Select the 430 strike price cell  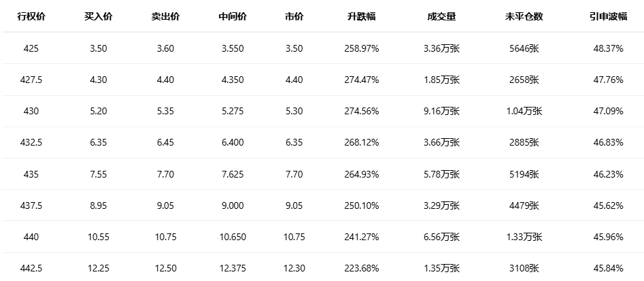click(x=31, y=111)
